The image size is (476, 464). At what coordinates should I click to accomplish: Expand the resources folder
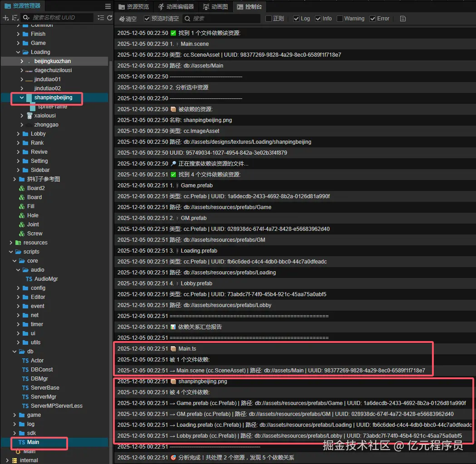(x=11, y=243)
